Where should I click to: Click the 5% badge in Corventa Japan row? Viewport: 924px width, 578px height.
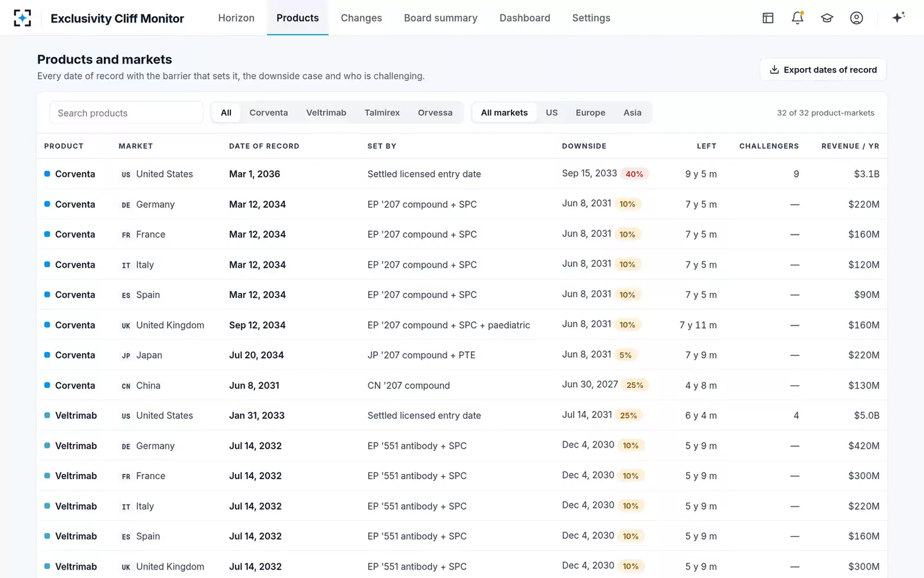click(626, 355)
